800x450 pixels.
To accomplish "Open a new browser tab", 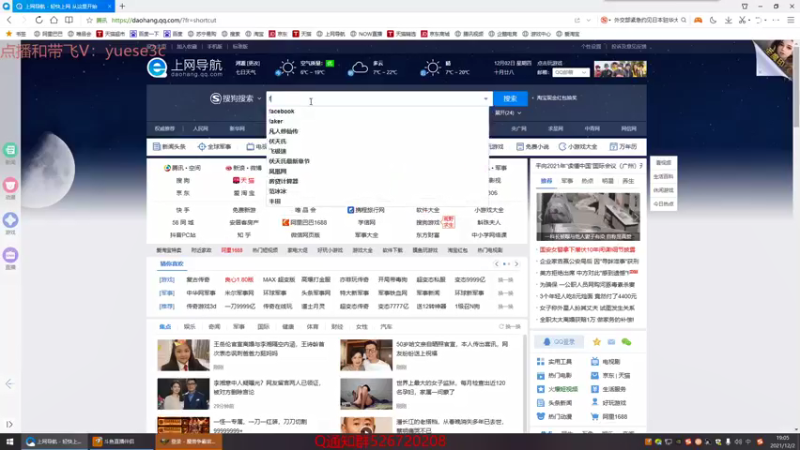I will pyautogui.click(x=122, y=6).
